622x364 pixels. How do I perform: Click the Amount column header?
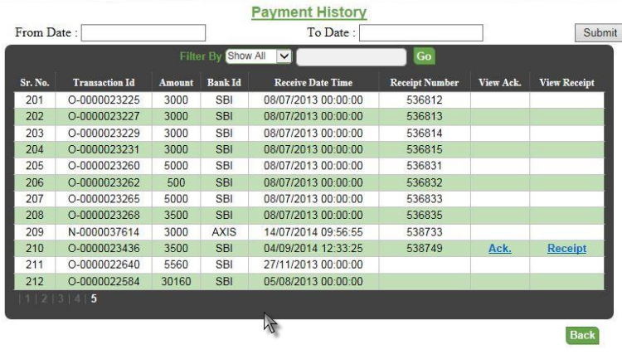pyautogui.click(x=176, y=82)
